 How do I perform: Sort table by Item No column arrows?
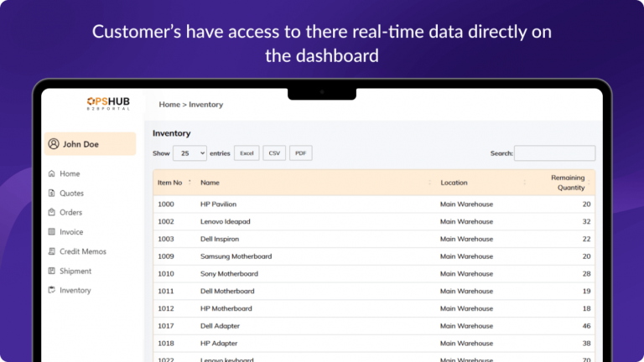click(190, 182)
